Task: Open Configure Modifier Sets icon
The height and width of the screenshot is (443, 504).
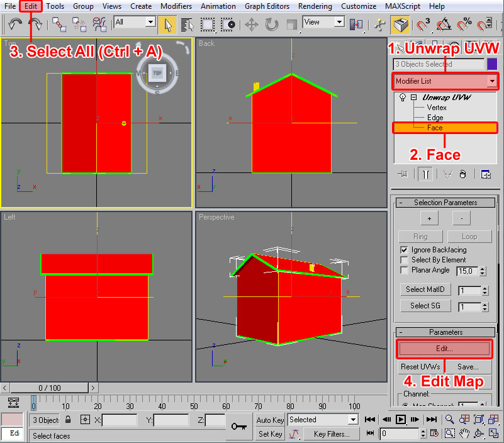Action: tap(486, 174)
